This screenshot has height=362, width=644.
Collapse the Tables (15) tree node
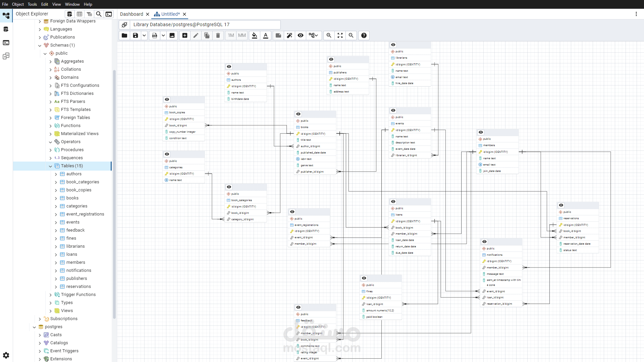point(51,166)
